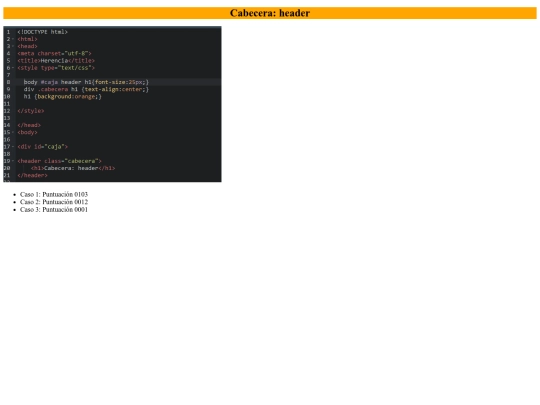Viewport: 540px width, 405px height.
Task: Select list item "Caso 2: Puntuación 0012"
Action: click(x=54, y=202)
